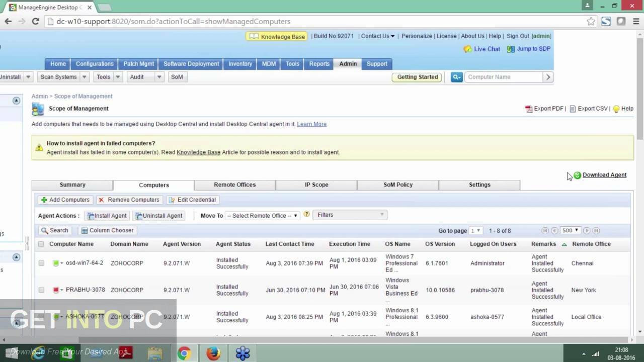The image size is (644, 362).
Task: Click the Help lightbulb icon
Action: coord(616,109)
